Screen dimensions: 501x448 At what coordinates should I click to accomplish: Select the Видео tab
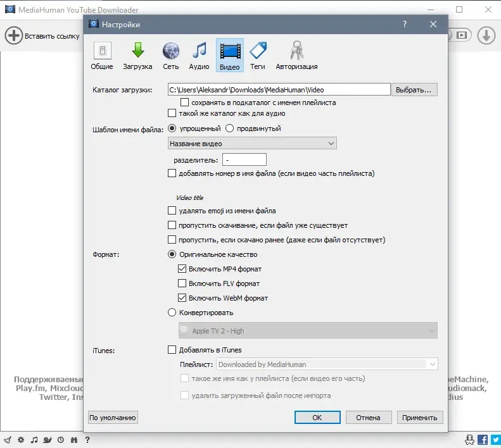click(x=230, y=56)
